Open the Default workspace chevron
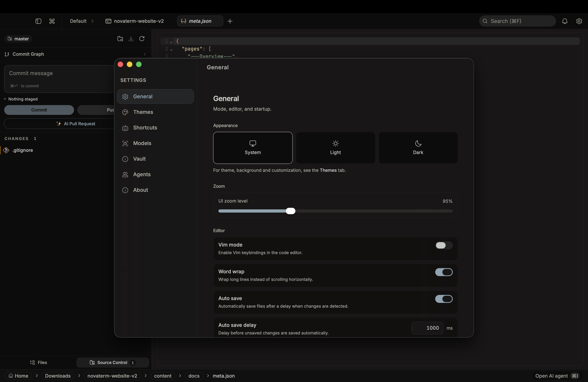588x382 pixels. [92, 21]
